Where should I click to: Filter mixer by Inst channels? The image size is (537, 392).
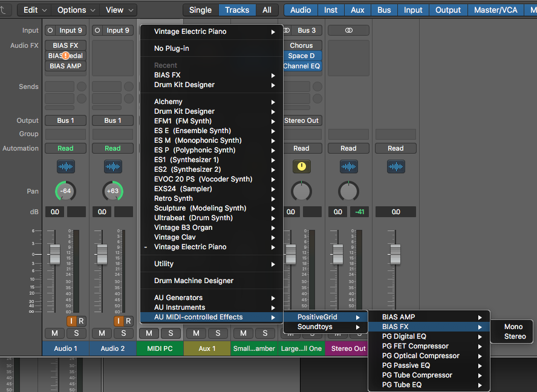(x=331, y=10)
